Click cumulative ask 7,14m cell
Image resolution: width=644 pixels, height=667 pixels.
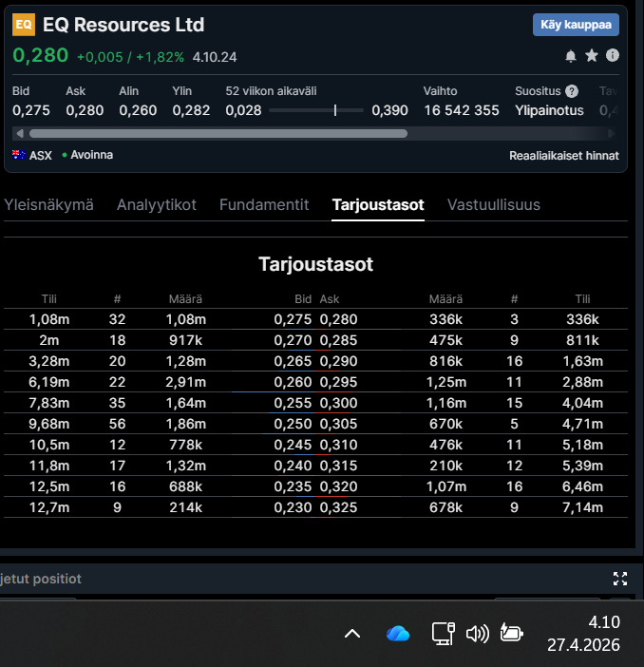[x=583, y=507]
